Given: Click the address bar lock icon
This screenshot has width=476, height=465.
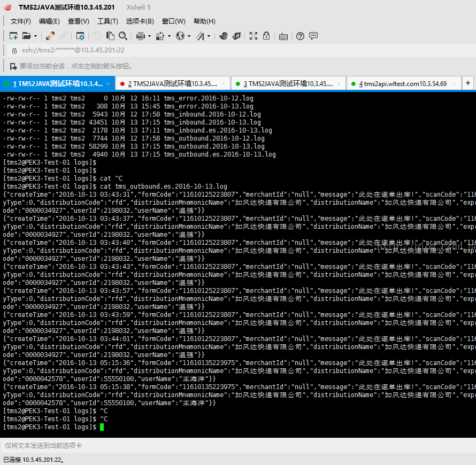Looking at the screenshot, I should click(14, 50).
